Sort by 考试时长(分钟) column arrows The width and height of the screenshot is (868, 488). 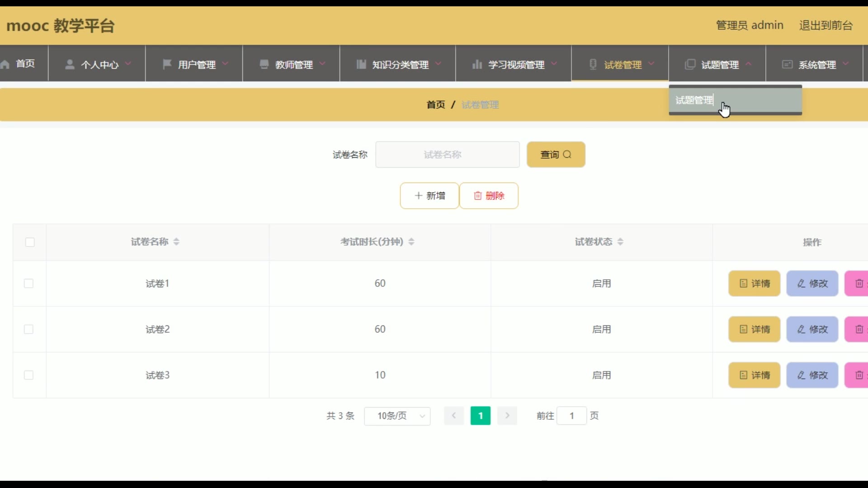pyautogui.click(x=411, y=242)
